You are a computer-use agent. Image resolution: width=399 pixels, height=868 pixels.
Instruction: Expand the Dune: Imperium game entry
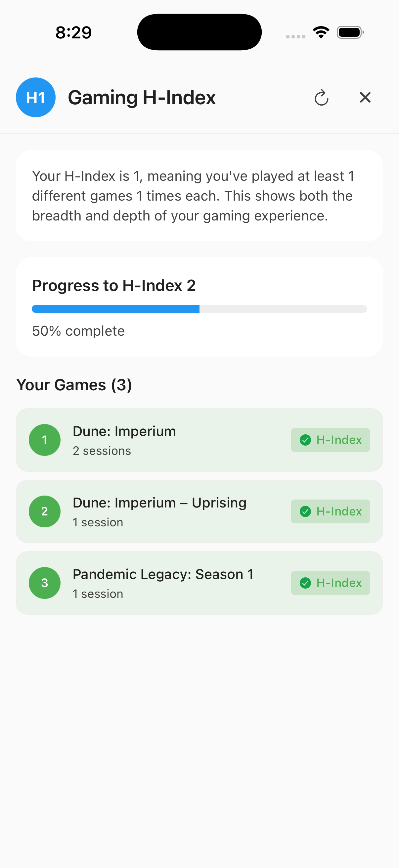(x=199, y=440)
